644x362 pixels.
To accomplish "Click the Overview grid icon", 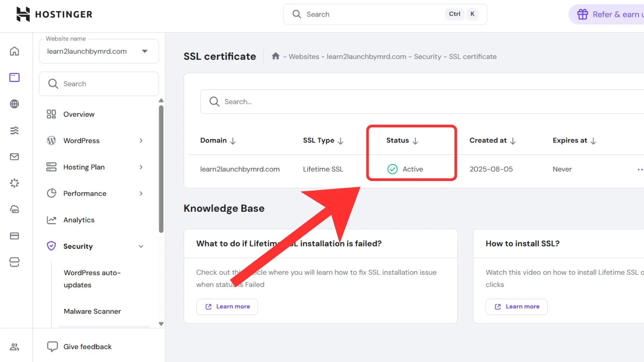I will tap(51, 114).
